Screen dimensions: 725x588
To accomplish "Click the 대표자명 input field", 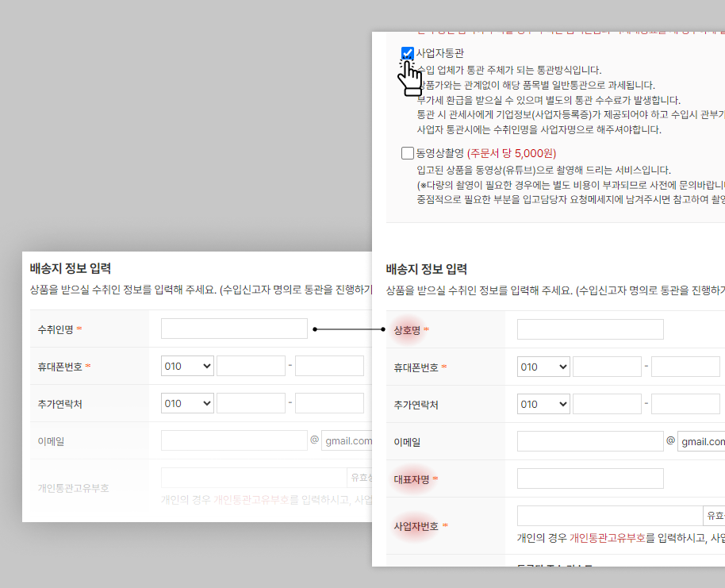I will tap(590, 478).
